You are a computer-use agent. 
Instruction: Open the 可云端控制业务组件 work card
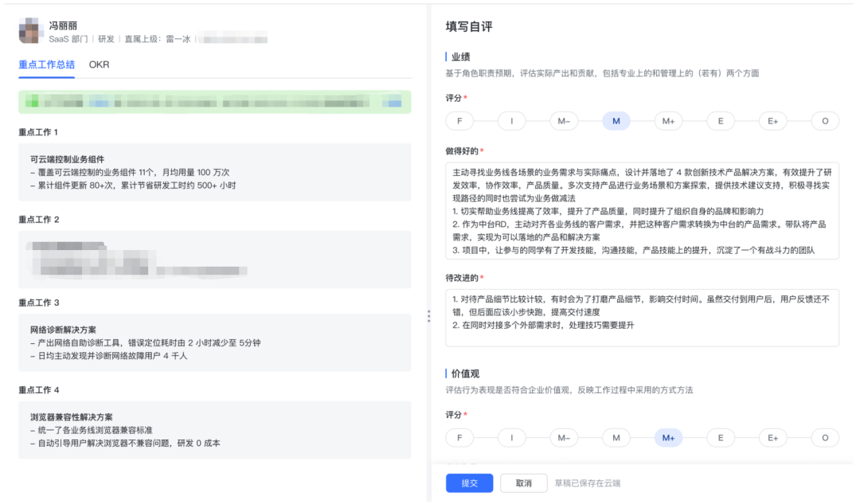(213, 172)
